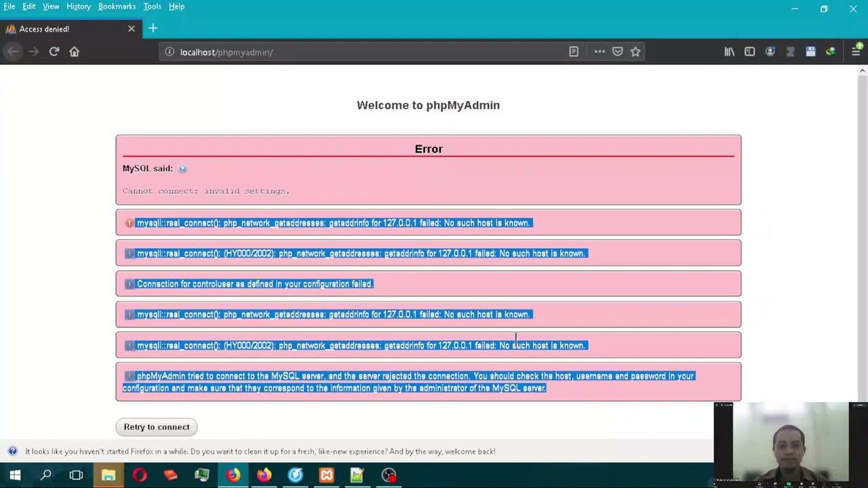Open MySQL documentation help icon
Viewport: 868px width, 488px height.
tap(182, 169)
